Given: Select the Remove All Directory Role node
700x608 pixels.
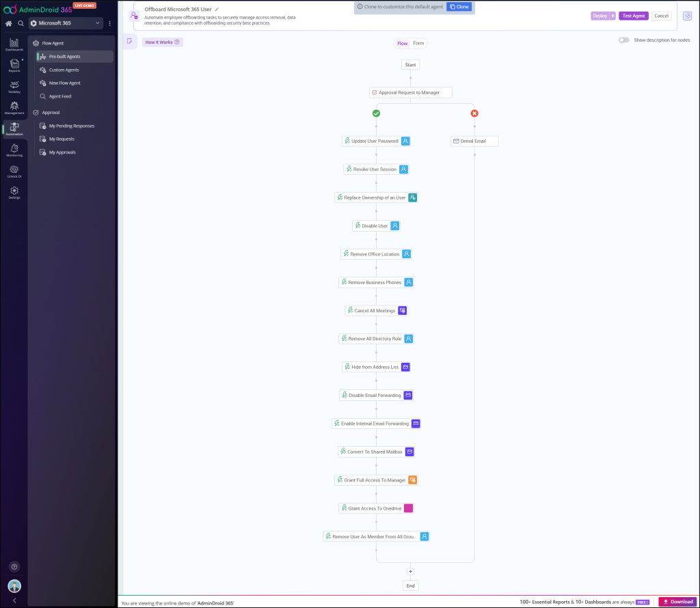Looking at the screenshot, I should pos(377,339).
